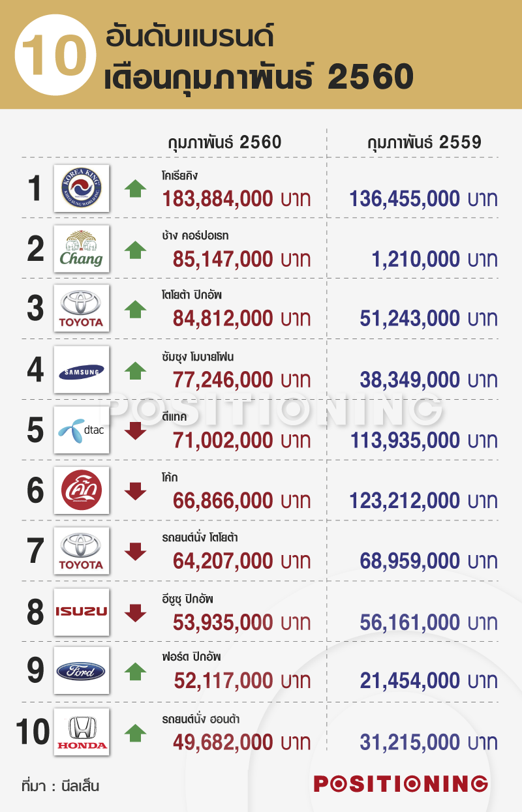Viewport: 522px width, 812px height.
Task: Click the Samsung logo in rank 4
Action: pyautogui.click(x=82, y=370)
